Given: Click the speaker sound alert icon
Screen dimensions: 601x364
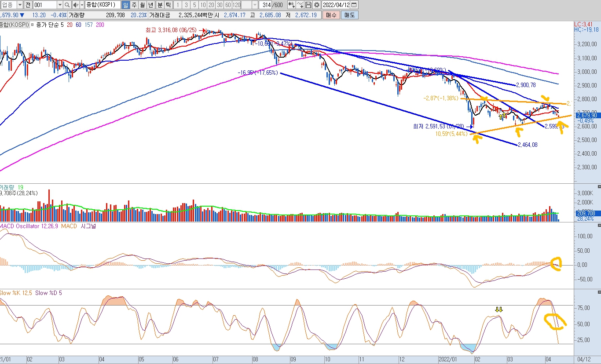Looking at the screenshot, I should coord(75,5).
